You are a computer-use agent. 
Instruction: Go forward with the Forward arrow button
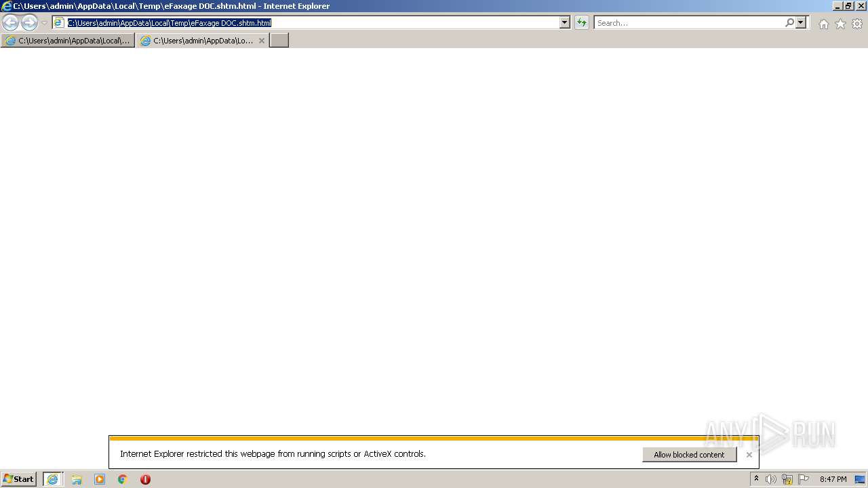(x=29, y=23)
